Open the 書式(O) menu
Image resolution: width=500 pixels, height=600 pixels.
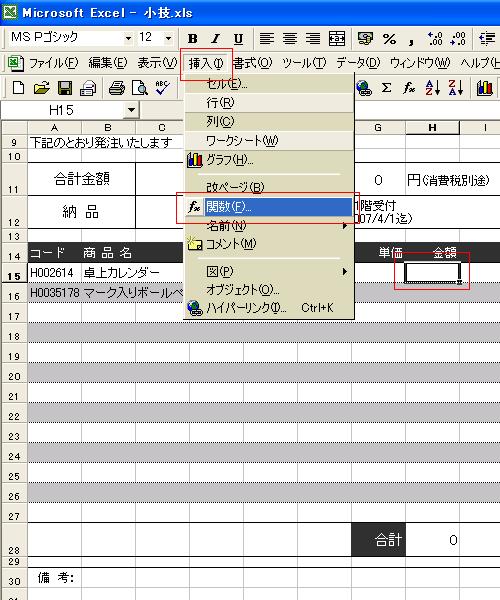(252, 63)
